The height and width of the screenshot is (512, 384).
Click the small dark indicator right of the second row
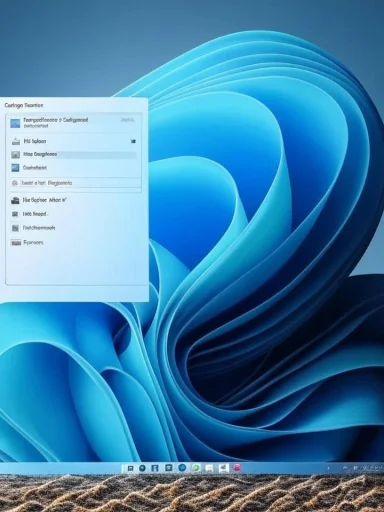click(x=133, y=141)
